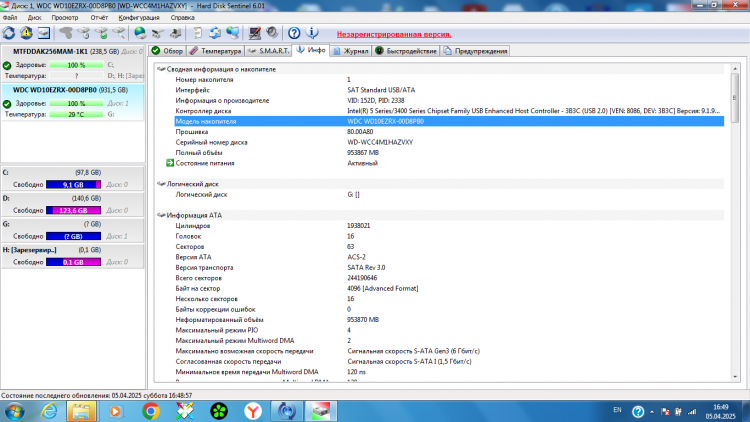Select the Серийный номер диска row
750x422 pixels.
tap(449, 143)
